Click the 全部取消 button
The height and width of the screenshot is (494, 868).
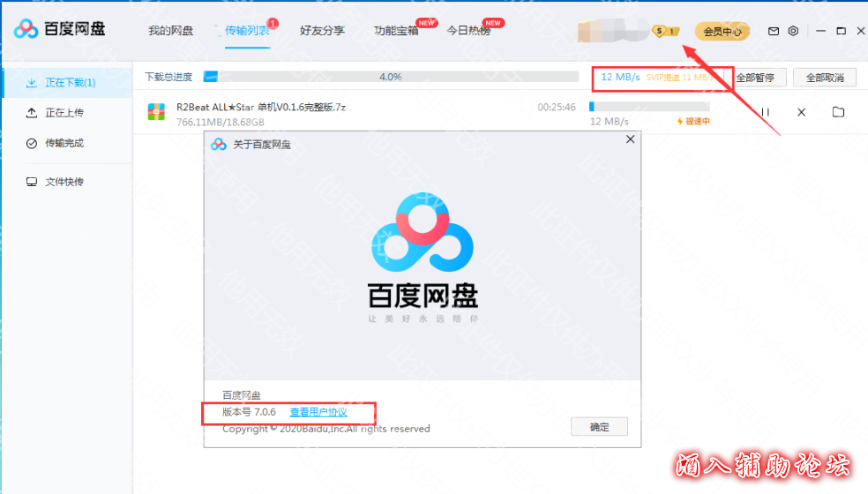point(825,78)
